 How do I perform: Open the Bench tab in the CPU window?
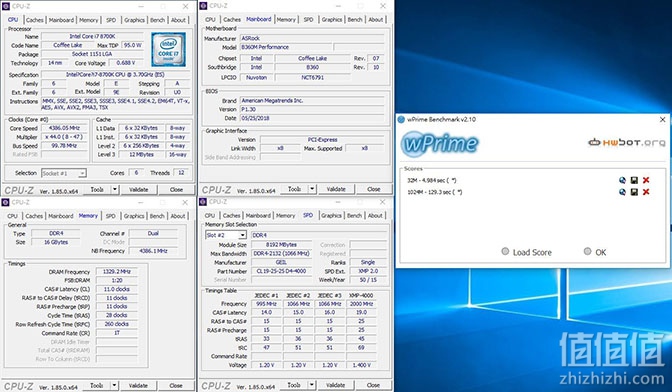coord(157,20)
